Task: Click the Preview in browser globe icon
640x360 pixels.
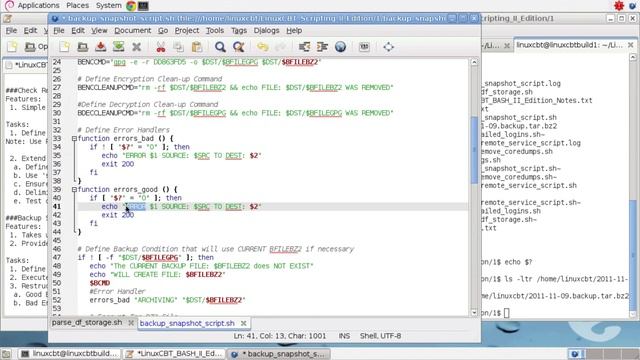Action: pos(340,47)
